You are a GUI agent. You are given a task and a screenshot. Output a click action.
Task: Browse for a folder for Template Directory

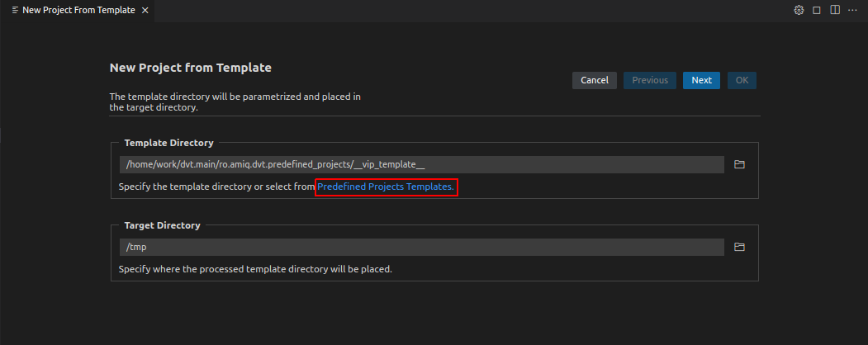pyautogui.click(x=740, y=164)
